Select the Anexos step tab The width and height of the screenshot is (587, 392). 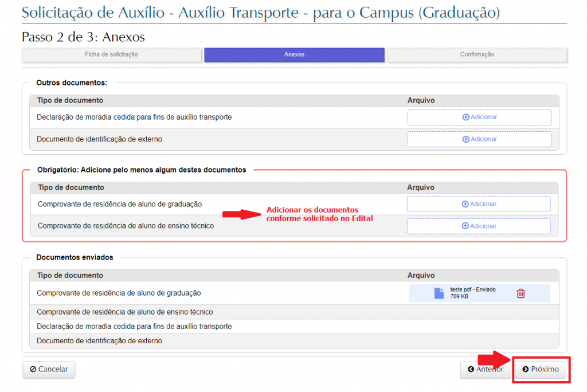pyautogui.click(x=294, y=54)
